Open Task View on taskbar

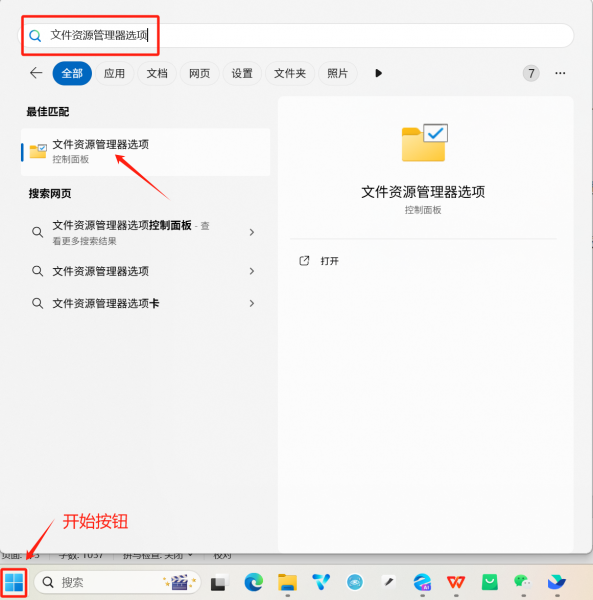click(x=220, y=582)
